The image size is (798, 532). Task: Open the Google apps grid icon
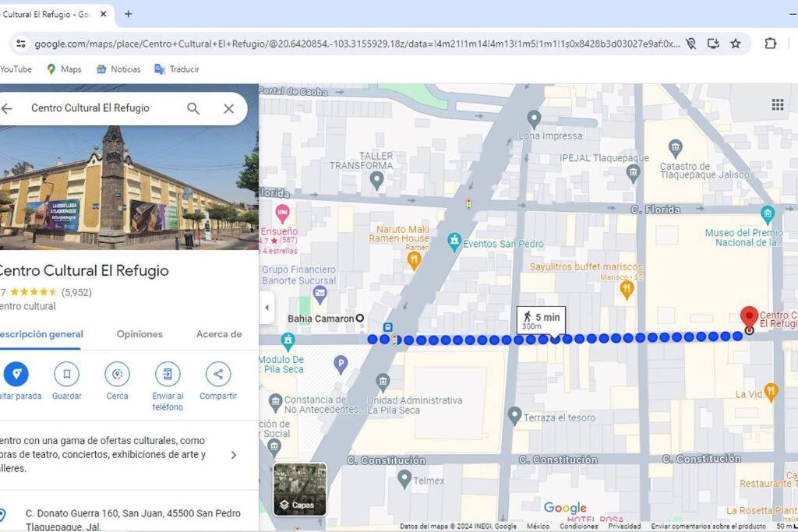point(777,105)
